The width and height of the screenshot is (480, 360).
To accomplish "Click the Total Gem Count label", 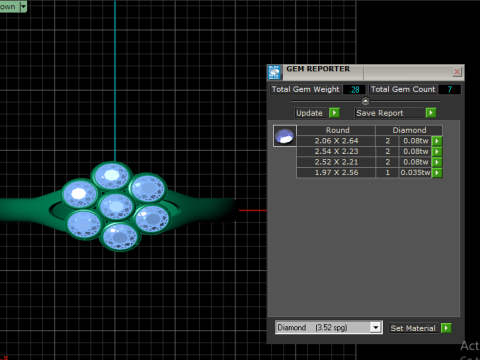I will (x=403, y=89).
